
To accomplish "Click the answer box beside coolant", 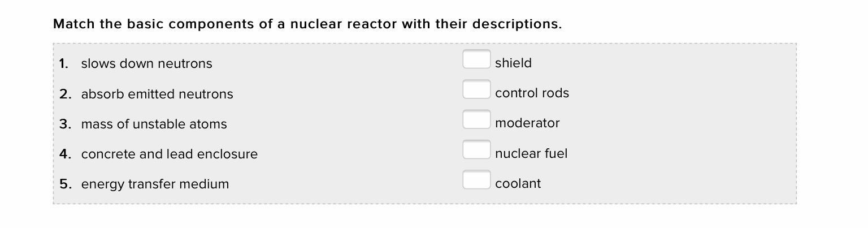I will (476, 180).
